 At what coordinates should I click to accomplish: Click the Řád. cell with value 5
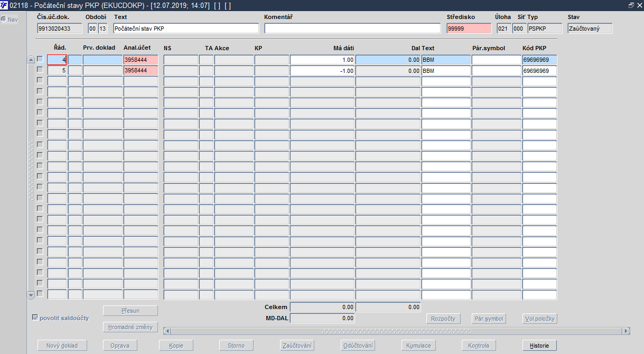tap(57, 70)
